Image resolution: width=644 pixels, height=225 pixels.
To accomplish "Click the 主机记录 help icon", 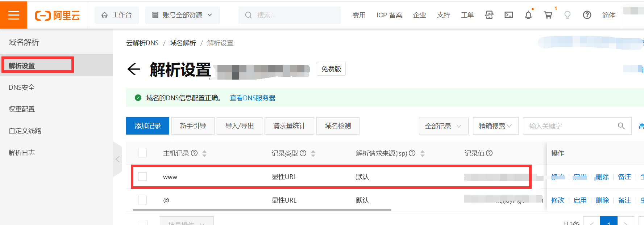I will [x=194, y=153].
